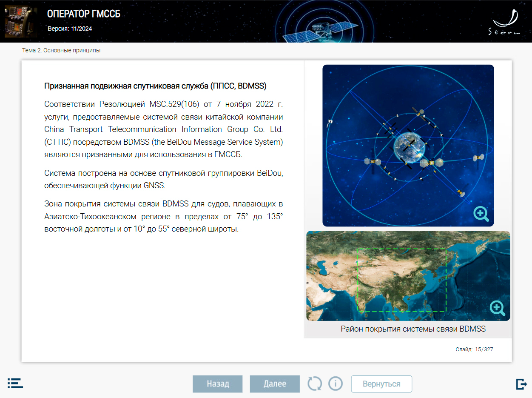The image size is (532, 398).
Task: Advance to next slide with Далее
Action: pyautogui.click(x=275, y=384)
